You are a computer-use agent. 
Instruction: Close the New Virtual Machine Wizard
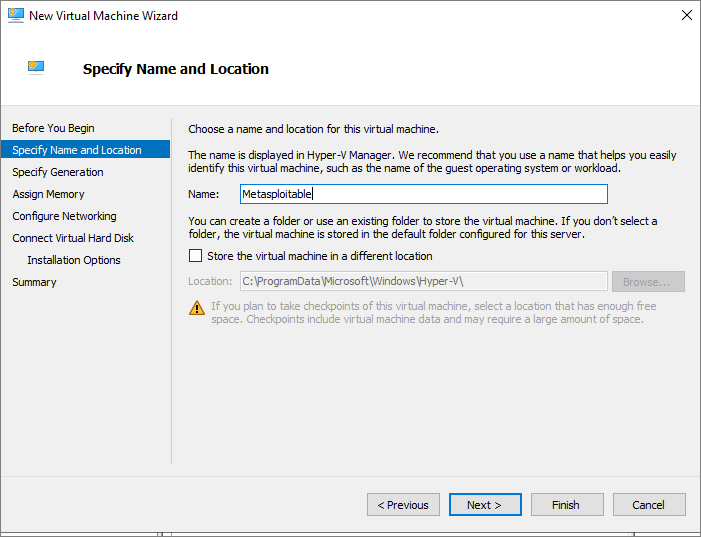[x=687, y=15]
